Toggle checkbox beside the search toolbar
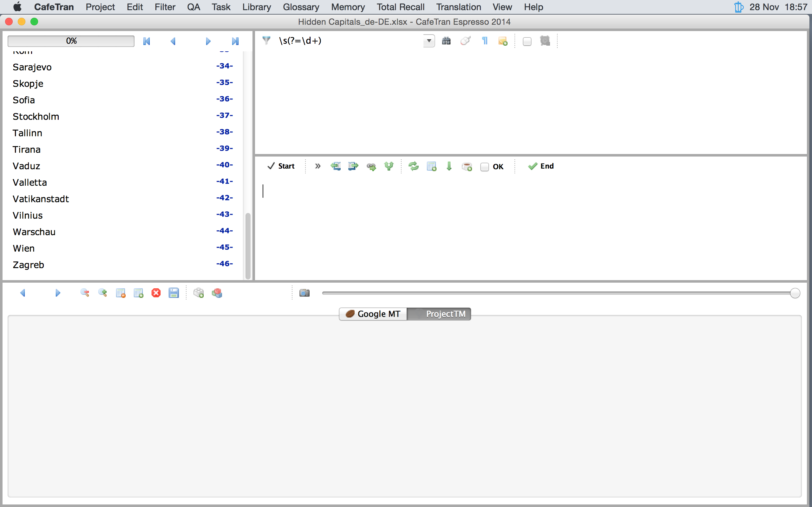 [x=527, y=41]
